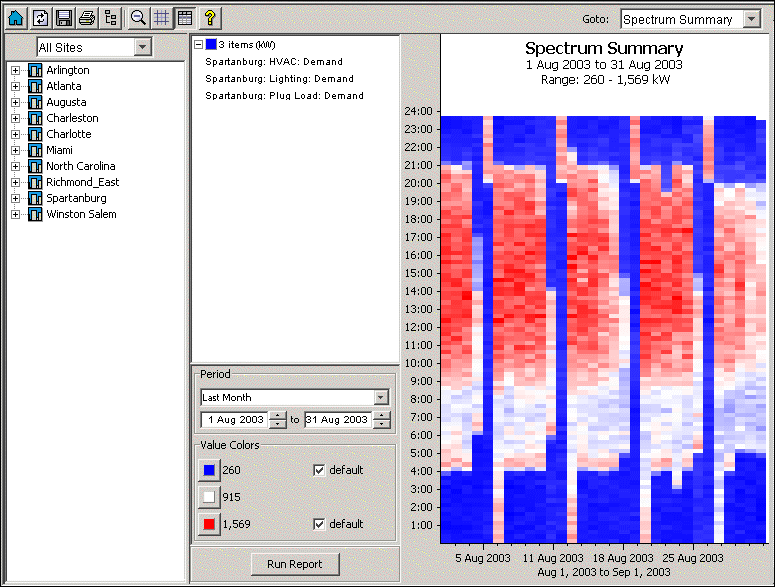Viewport: 775px width, 587px height.
Task: Open the Last Month period dropdown
Action: pyautogui.click(x=380, y=397)
